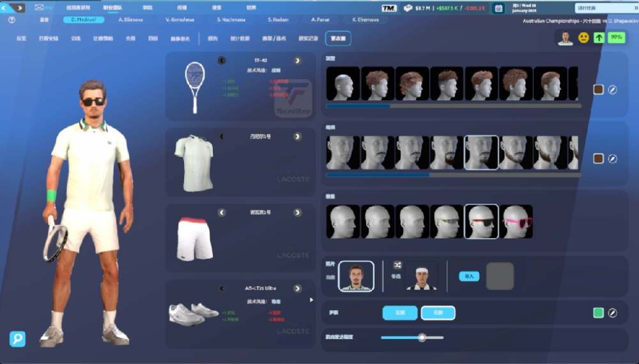Click the muscle definition slider handle

(x=422, y=337)
